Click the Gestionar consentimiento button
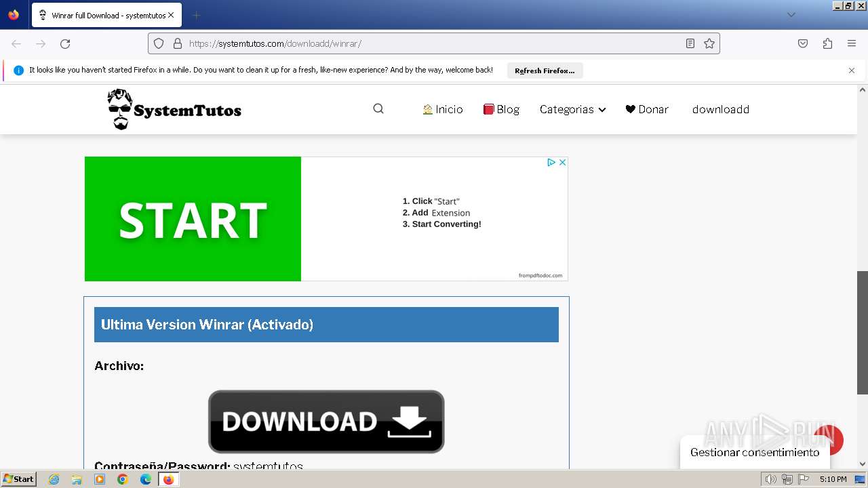Screen dimensions: 868x488 pos(755,452)
